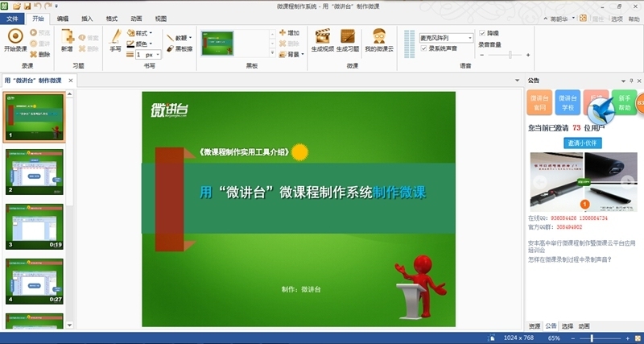Click the 新增 exercise icon

coord(68,36)
